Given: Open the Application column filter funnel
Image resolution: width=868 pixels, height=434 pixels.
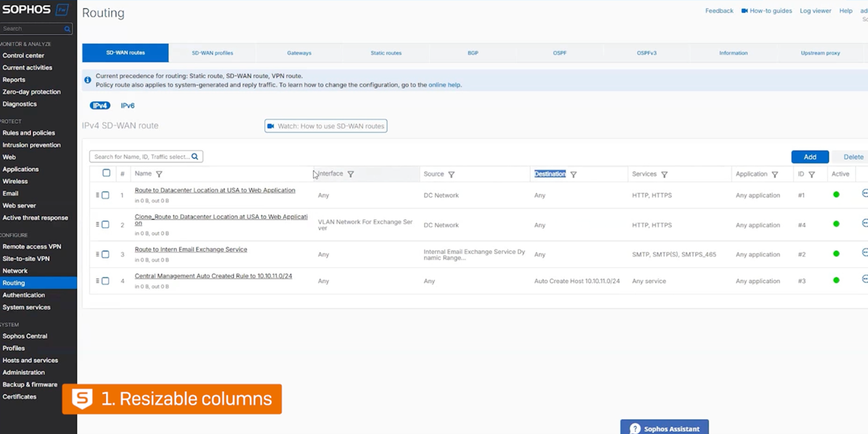Looking at the screenshot, I should [x=775, y=174].
